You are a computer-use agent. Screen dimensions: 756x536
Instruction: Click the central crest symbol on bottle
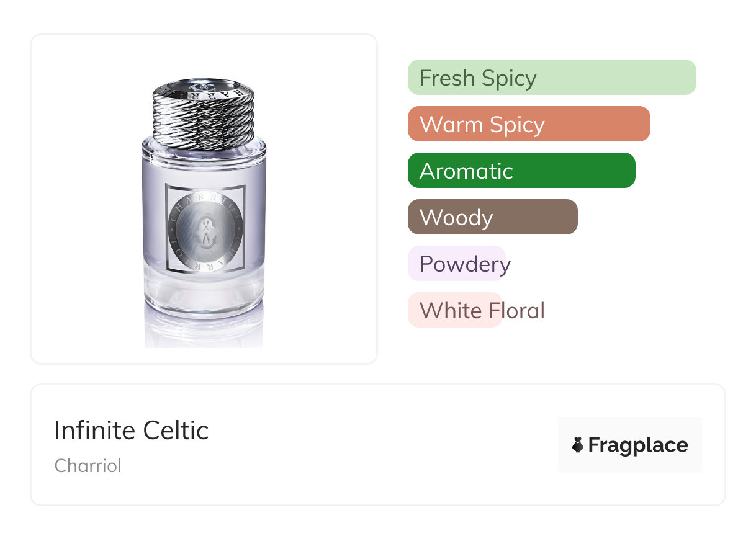pyautogui.click(x=204, y=228)
